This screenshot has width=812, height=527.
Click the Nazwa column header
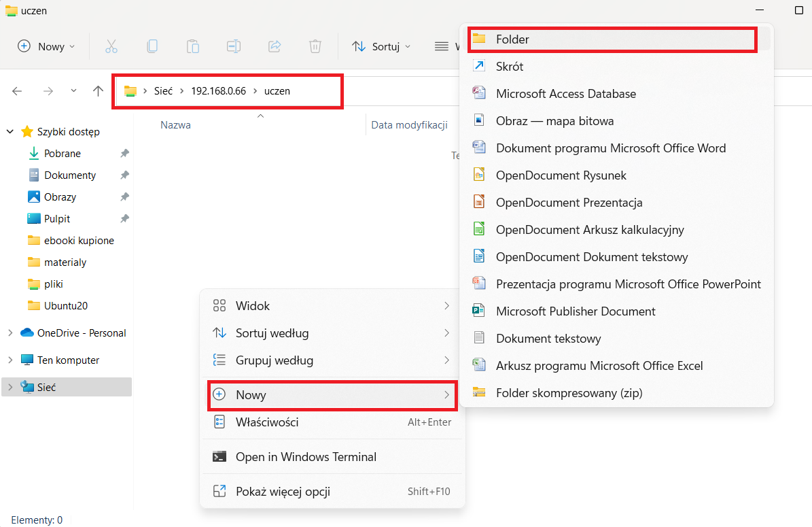(175, 125)
